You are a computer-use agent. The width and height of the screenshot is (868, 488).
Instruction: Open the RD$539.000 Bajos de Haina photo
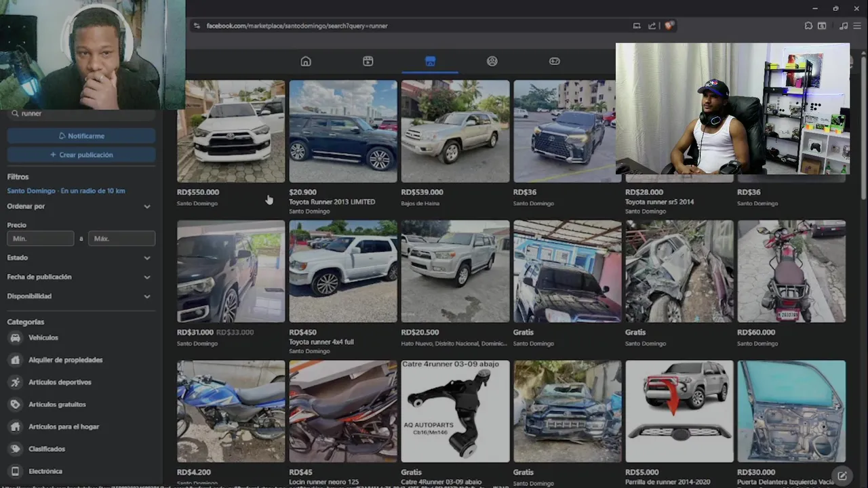[455, 131]
